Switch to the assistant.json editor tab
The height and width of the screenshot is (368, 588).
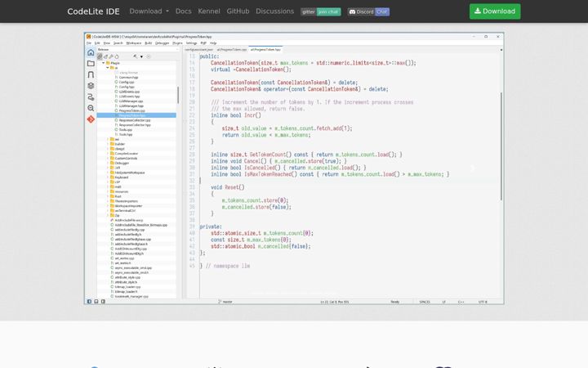point(198,50)
